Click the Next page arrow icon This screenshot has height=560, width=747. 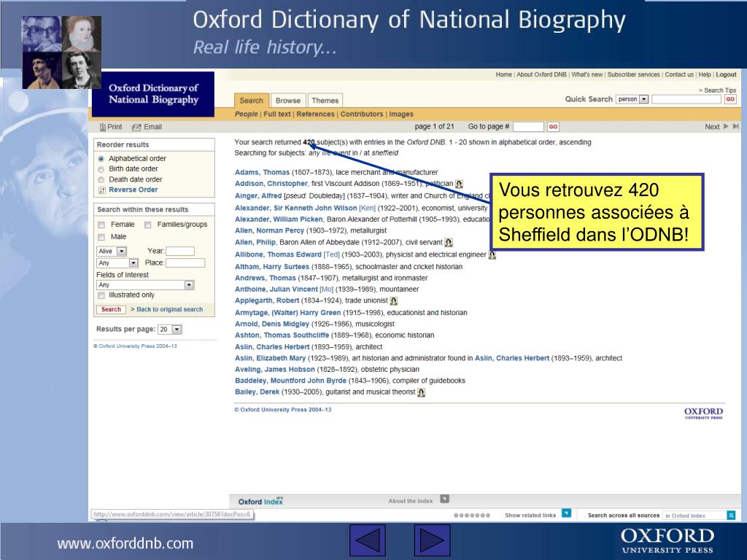pyautogui.click(x=726, y=127)
